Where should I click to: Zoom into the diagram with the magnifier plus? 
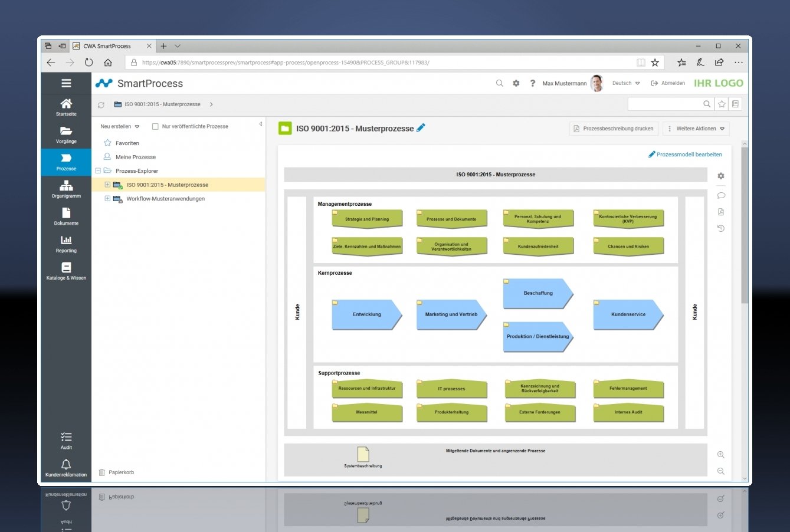720,455
